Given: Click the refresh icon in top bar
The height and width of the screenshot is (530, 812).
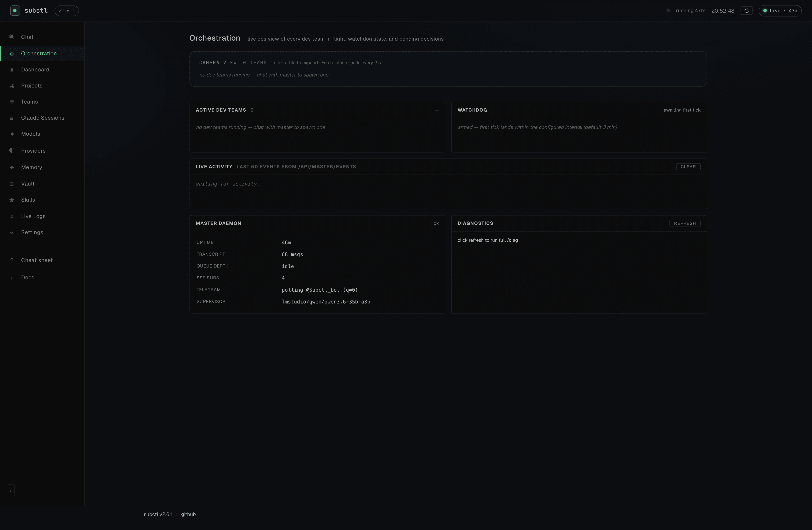Looking at the screenshot, I should click(746, 11).
